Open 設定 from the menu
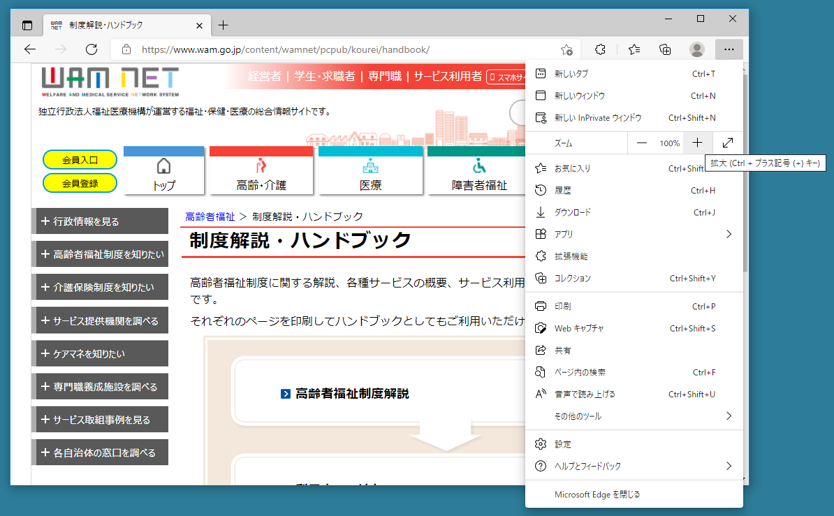The image size is (834, 516). coord(633,444)
